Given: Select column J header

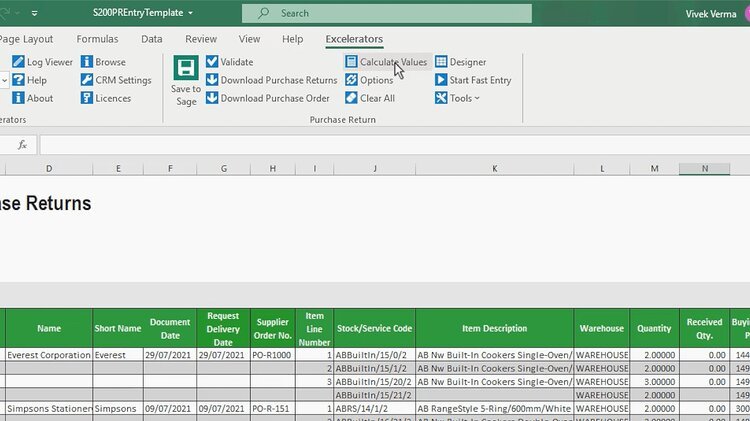Looking at the screenshot, I should [x=375, y=168].
